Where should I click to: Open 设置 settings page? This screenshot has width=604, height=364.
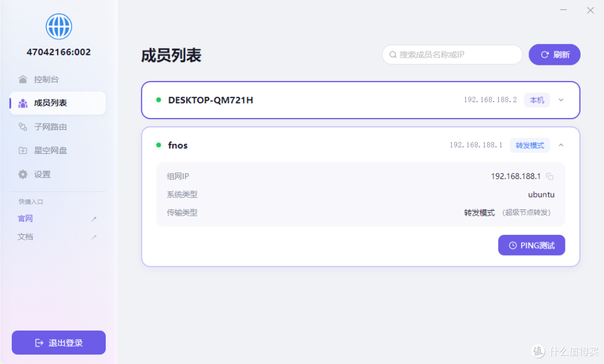coord(58,174)
